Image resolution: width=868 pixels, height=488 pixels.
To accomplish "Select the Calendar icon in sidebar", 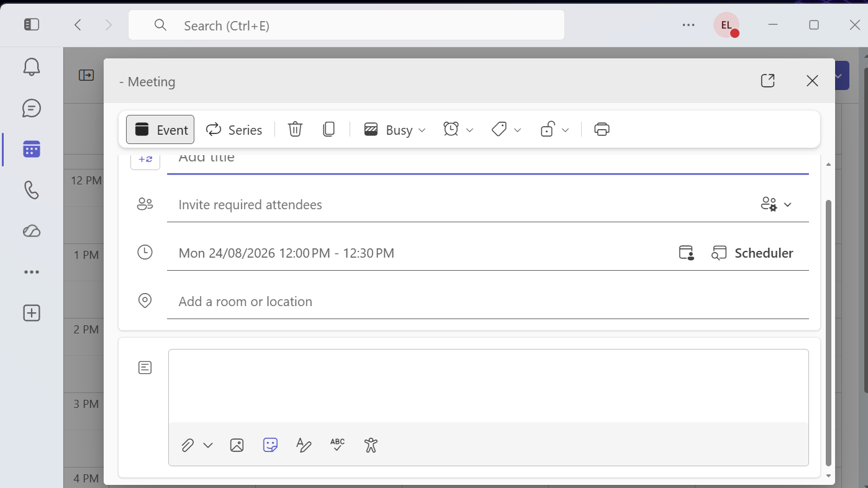I will pos(32,149).
